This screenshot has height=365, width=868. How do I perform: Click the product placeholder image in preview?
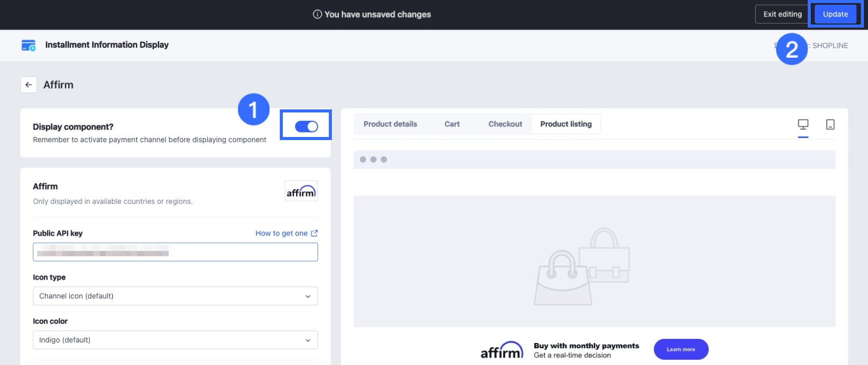[x=594, y=261]
